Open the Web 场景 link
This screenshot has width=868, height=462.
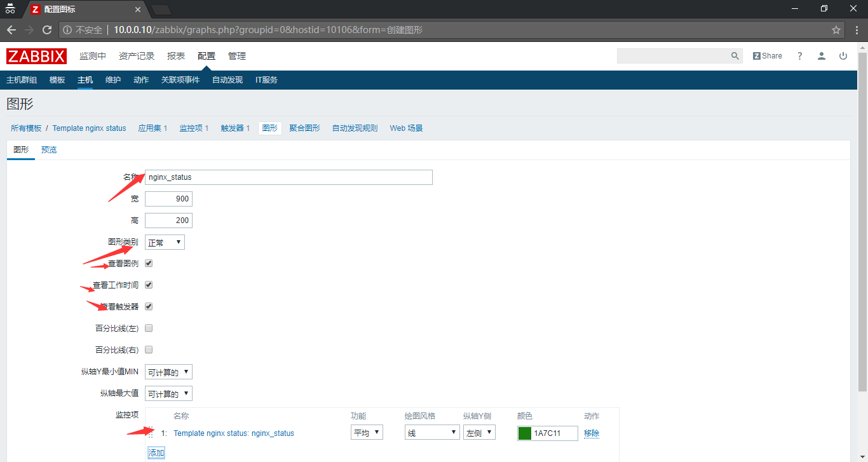[x=406, y=128]
